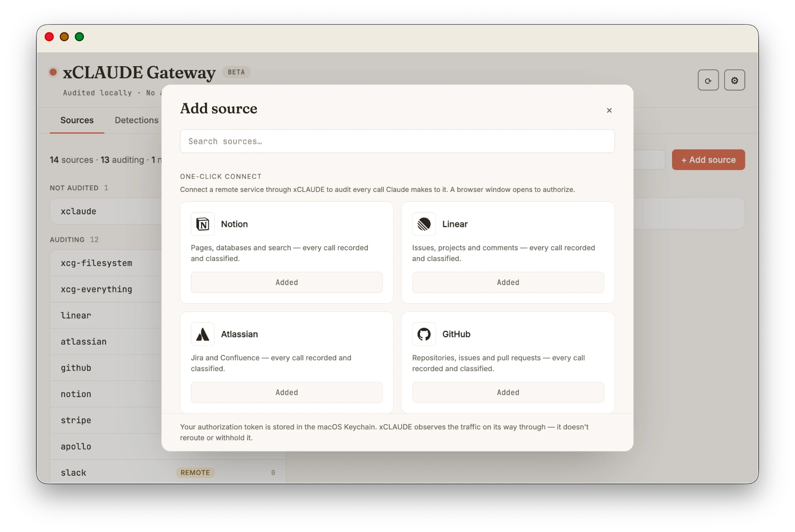
Task: Click the ONE-CLICK CONNECT heading
Action: (221, 176)
